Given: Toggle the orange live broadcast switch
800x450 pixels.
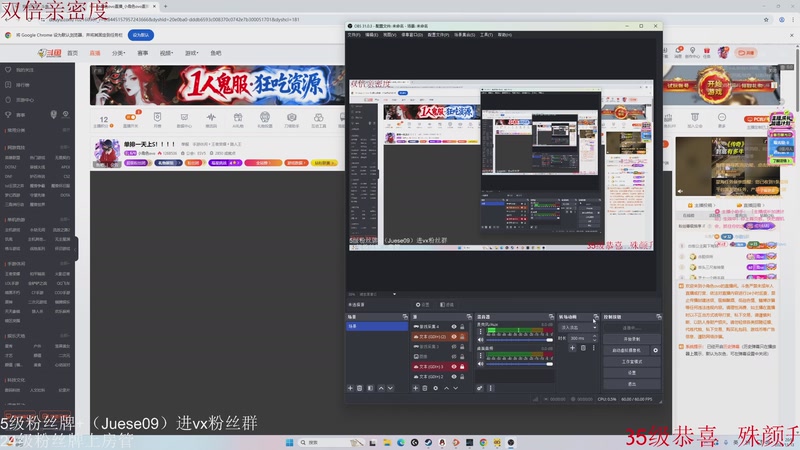Looking at the screenshot, I should click(131, 117).
